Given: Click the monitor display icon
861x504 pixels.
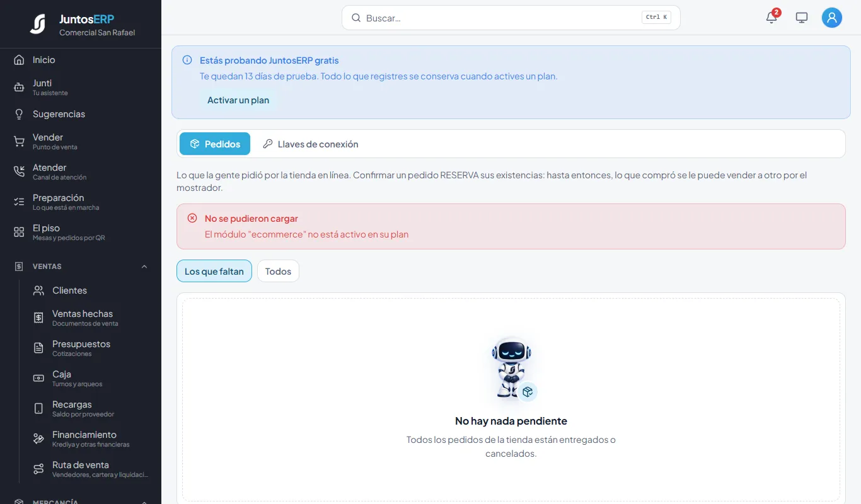Looking at the screenshot, I should click(802, 18).
